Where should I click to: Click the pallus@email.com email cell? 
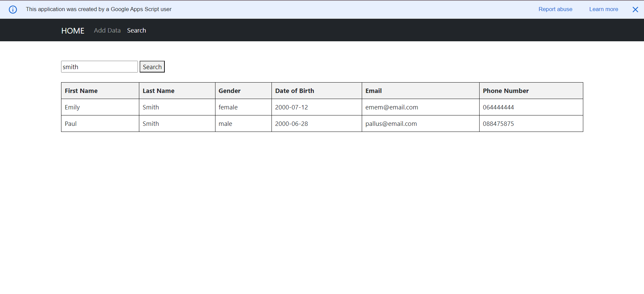pos(391,124)
